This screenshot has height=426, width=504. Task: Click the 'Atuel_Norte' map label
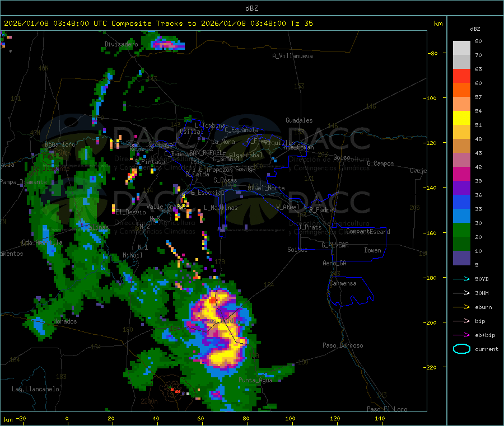click(266, 188)
